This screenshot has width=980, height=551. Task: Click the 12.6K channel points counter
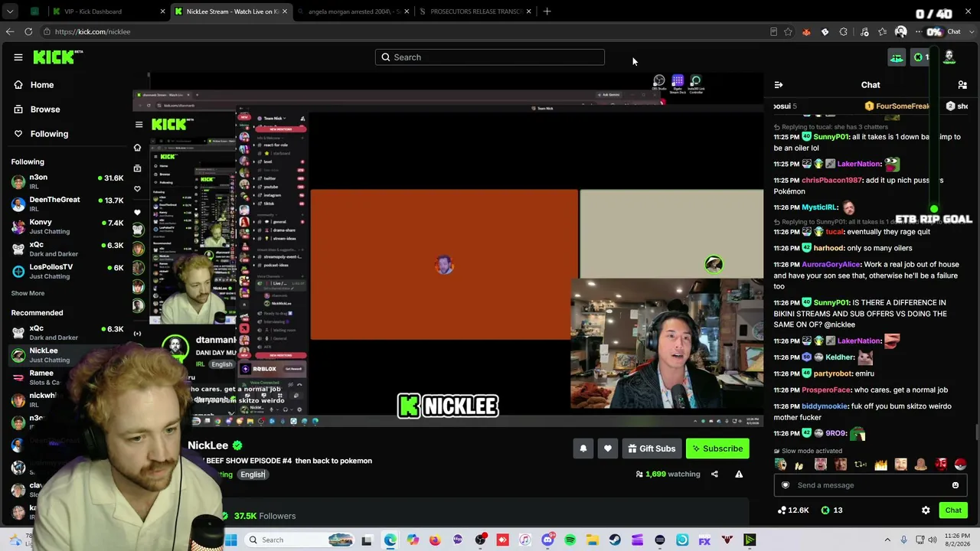pyautogui.click(x=792, y=510)
